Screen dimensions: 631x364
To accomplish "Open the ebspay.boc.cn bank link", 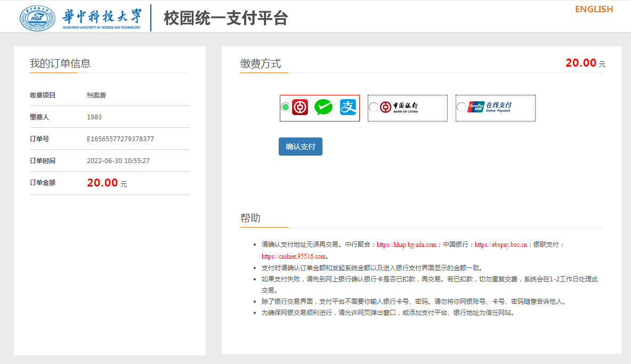I will pyautogui.click(x=500, y=245).
